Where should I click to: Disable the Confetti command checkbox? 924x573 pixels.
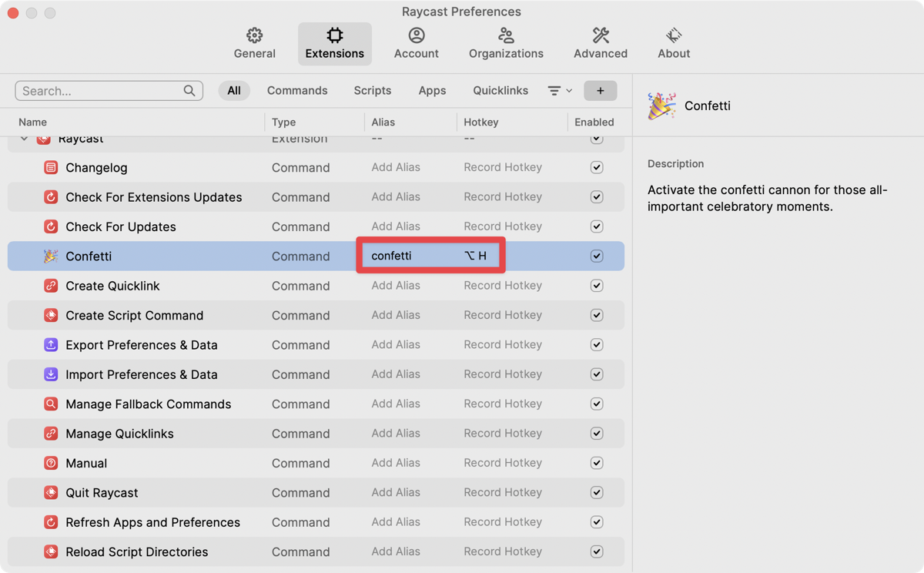(596, 256)
